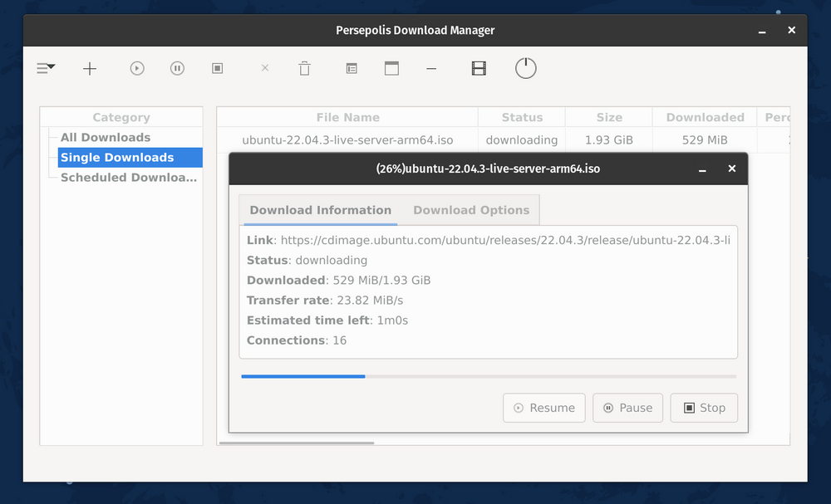Image resolution: width=831 pixels, height=504 pixels.
Task: Expand the Scheduled Downloads category
Action: click(x=127, y=177)
